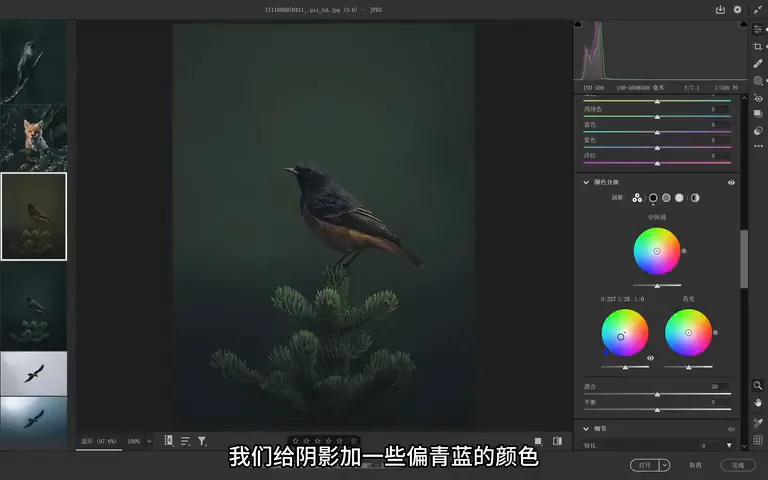
Task: Set fifth rating star for image
Action: [339, 441]
